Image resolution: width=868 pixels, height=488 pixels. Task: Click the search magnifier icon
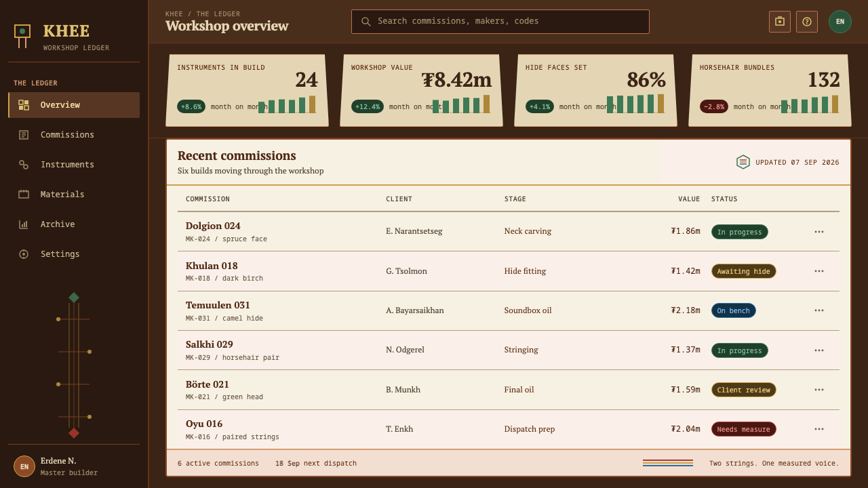point(366,22)
